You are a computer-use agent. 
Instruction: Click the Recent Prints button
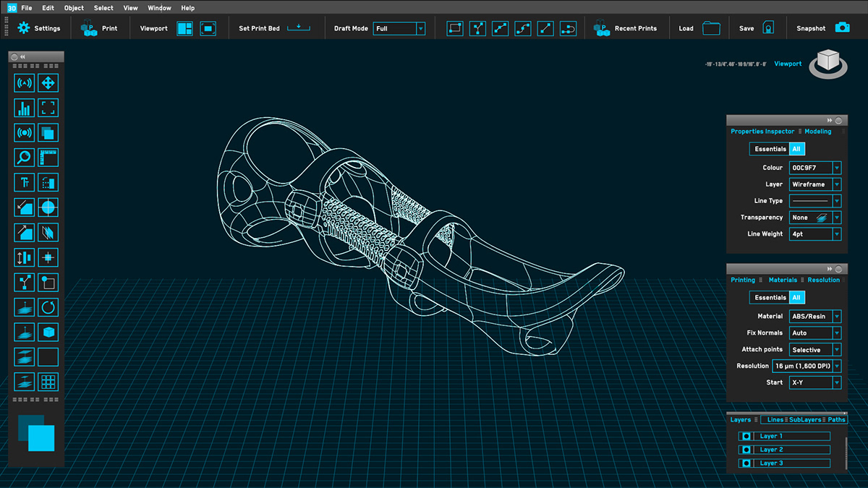point(626,28)
